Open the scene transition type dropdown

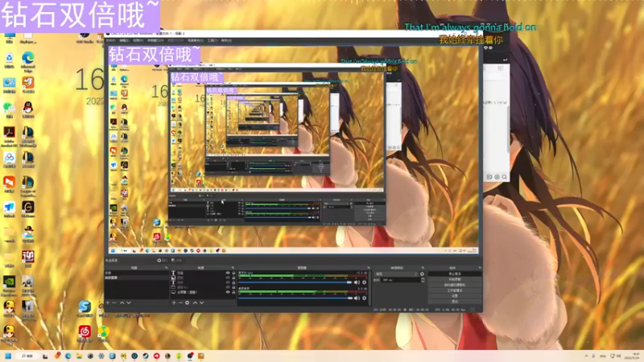396,274
